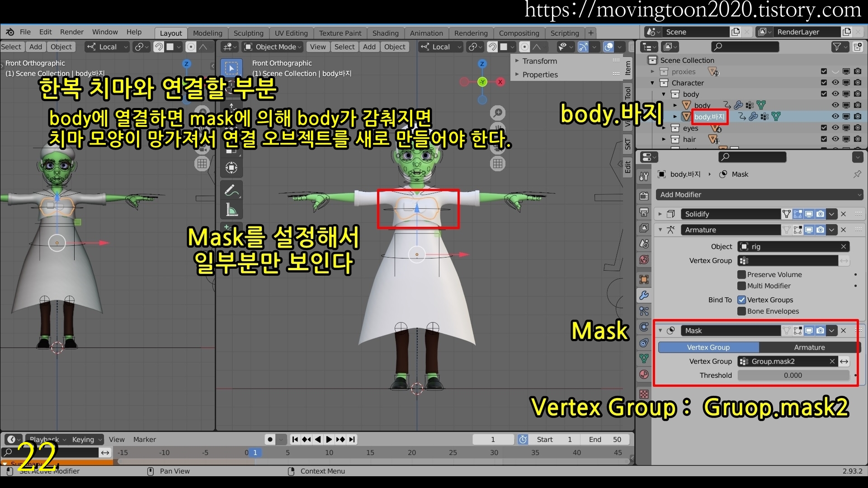Enable Preserve Volume checkbox

[741, 274]
